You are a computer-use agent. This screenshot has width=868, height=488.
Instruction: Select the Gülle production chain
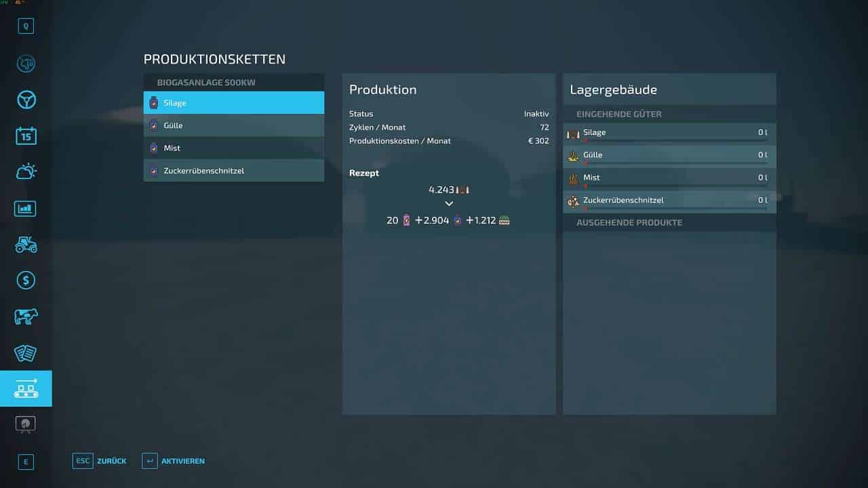pyautogui.click(x=234, y=125)
